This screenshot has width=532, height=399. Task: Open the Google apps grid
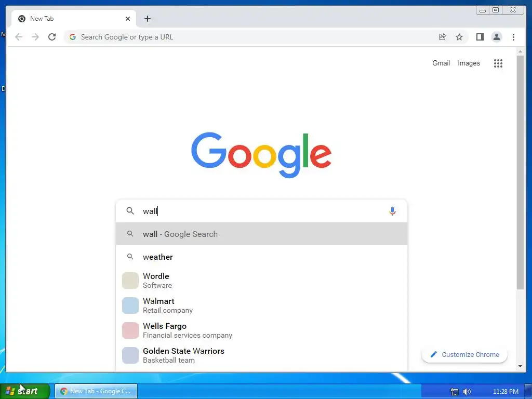[x=498, y=63]
